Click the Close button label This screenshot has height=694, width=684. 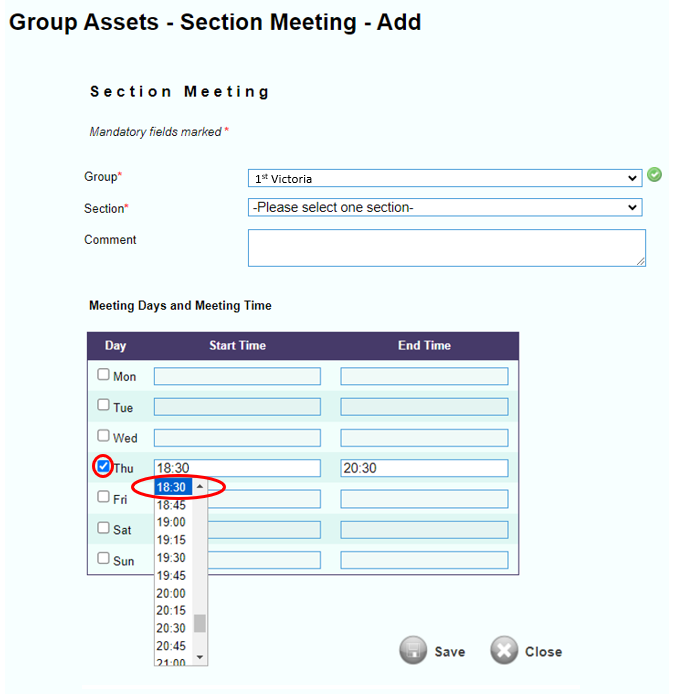coord(544,652)
